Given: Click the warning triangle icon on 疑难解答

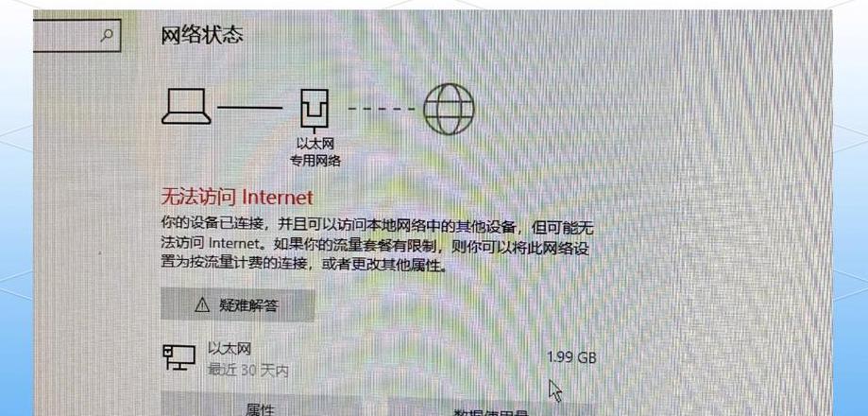Looking at the screenshot, I should coord(203,304).
